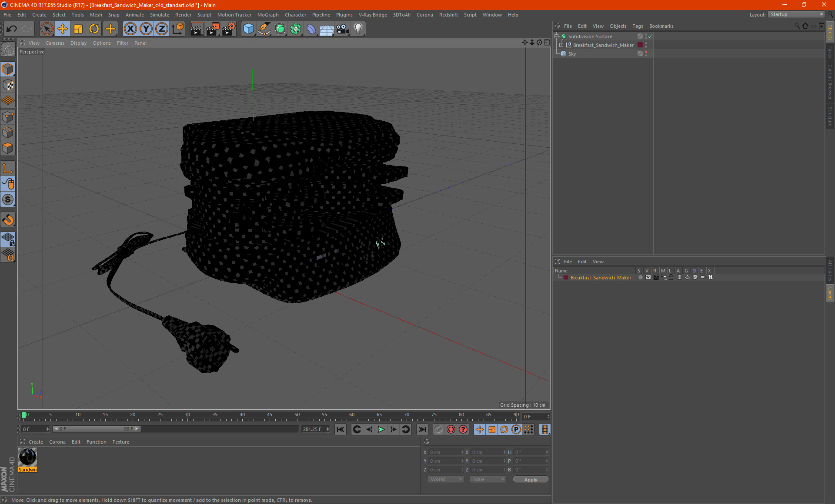Click the Light bulb icon

point(358,29)
